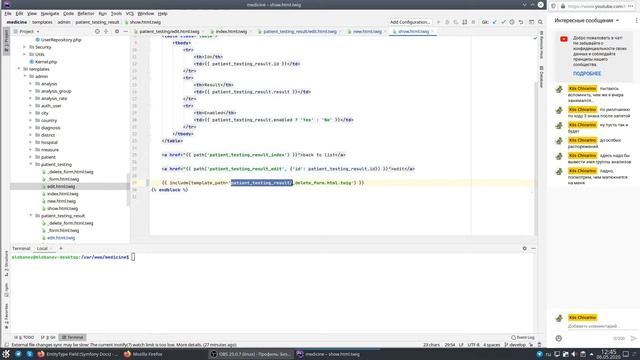
Task: Click the Git update project arrow icon
Action: [x=495, y=22]
